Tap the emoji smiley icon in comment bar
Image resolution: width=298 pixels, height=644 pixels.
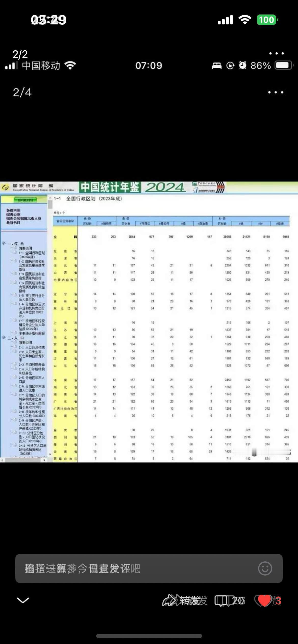click(x=265, y=568)
